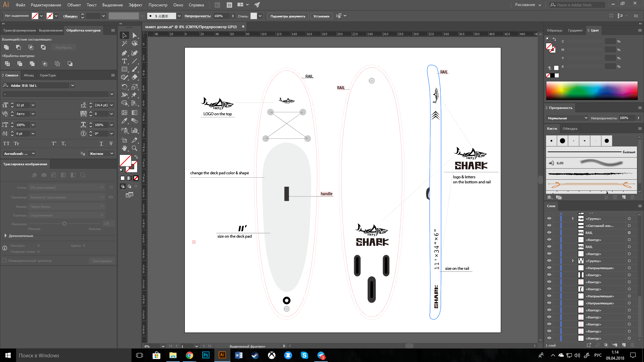Choose the Lasso tool
644x362 pixels.
tap(135, 44)
